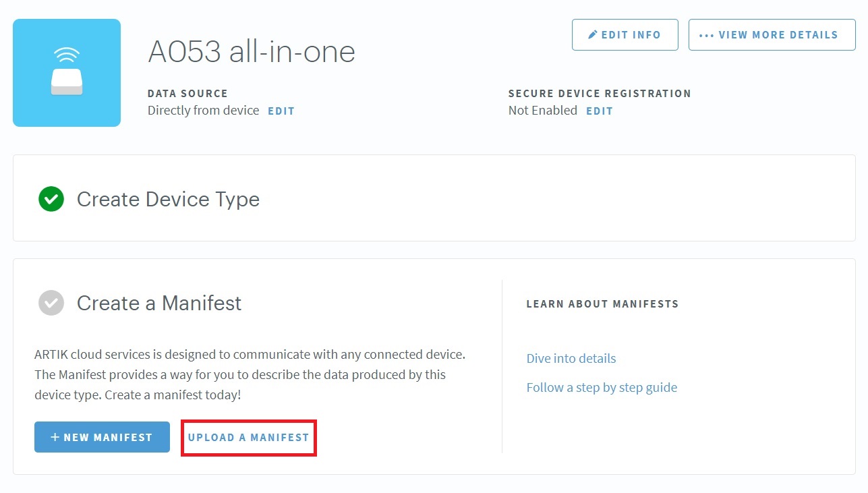Click the gray checkmark beside Create a Manifest
Image resolution: width=868 pixels, height=493 pixels.
(x=51, y=303)
